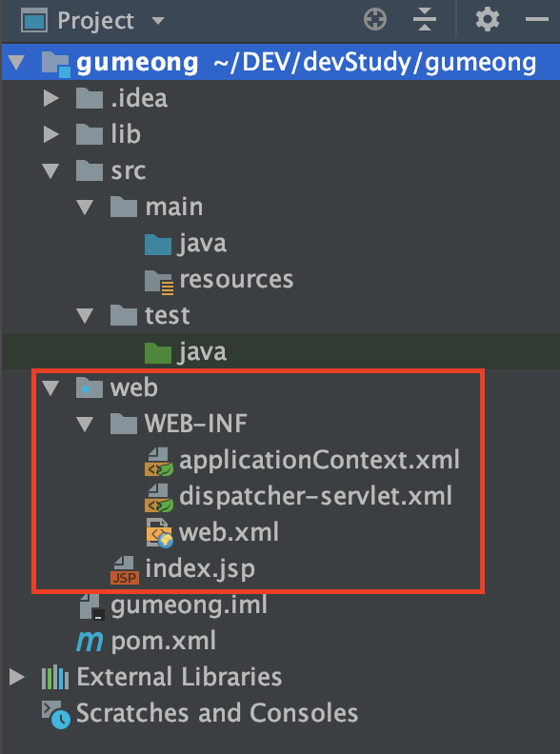
Task: Open the settings gear menu
Action: (x=488, y=20)
